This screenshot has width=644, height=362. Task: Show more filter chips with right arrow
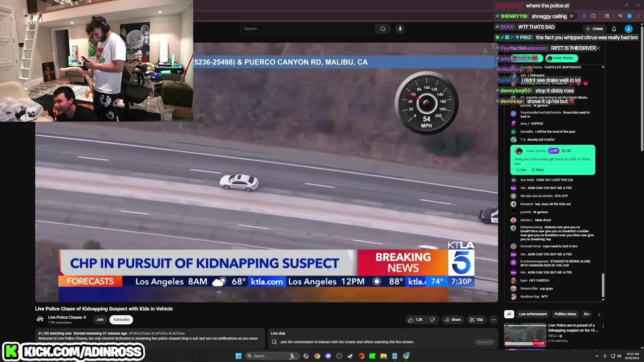point(599,314)
